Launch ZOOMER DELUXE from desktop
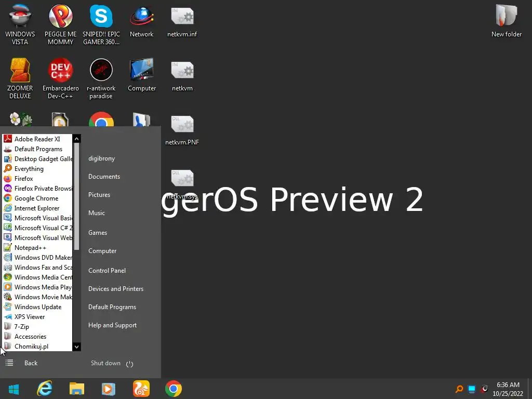The height and width of the screenshot is (399, 532). [20, 78]
